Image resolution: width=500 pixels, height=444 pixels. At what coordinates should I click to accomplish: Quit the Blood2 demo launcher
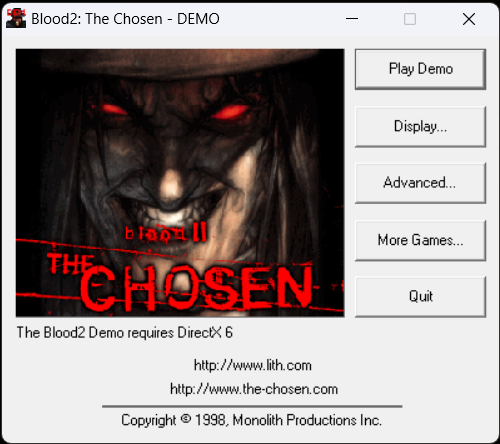tap(420, 297)
